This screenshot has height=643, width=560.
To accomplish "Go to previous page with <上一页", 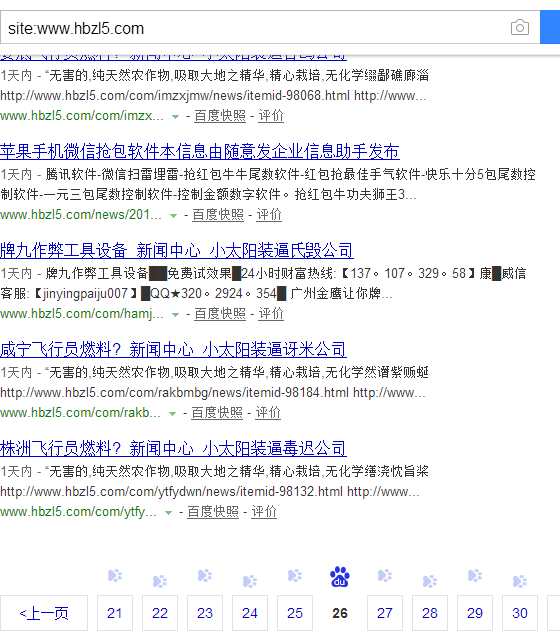I will click(x=44, y=613).
